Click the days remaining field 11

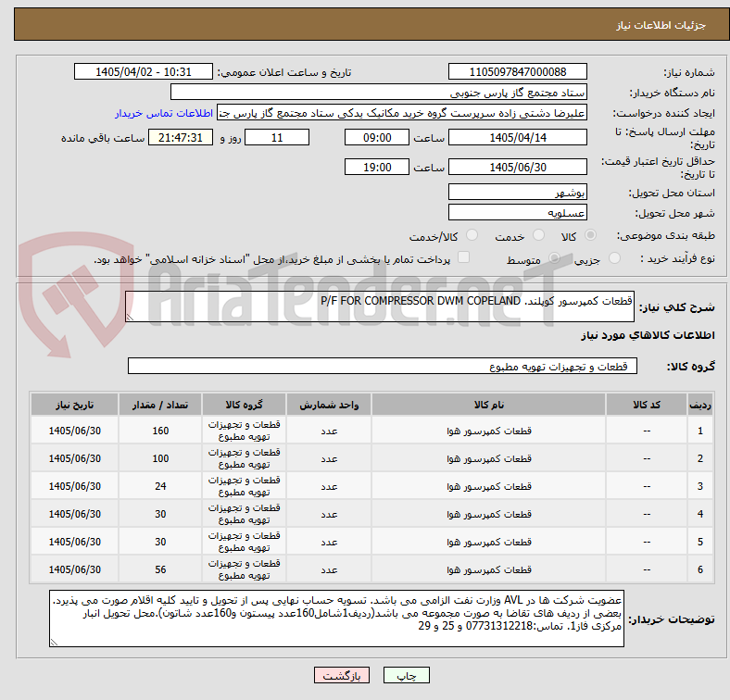tap(277, 138)
